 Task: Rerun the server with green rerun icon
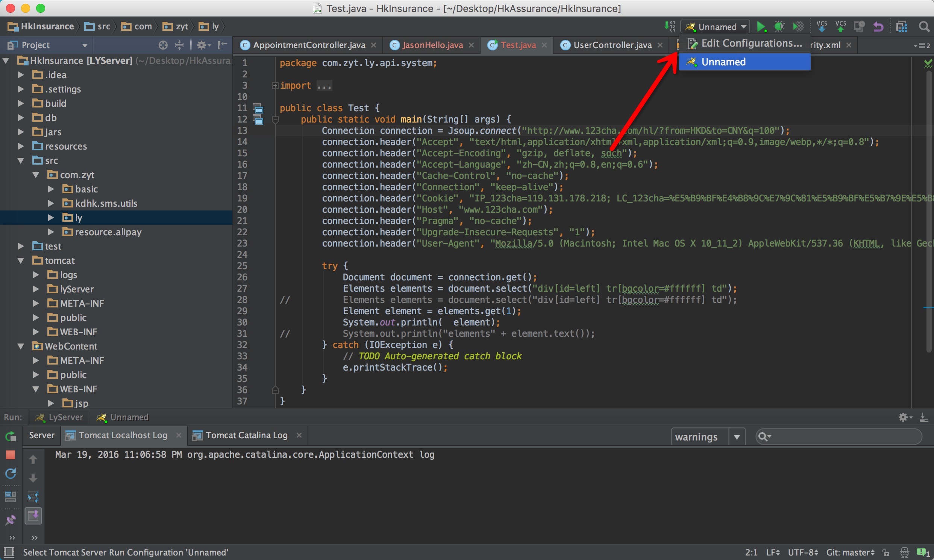(x=11, y=437)
